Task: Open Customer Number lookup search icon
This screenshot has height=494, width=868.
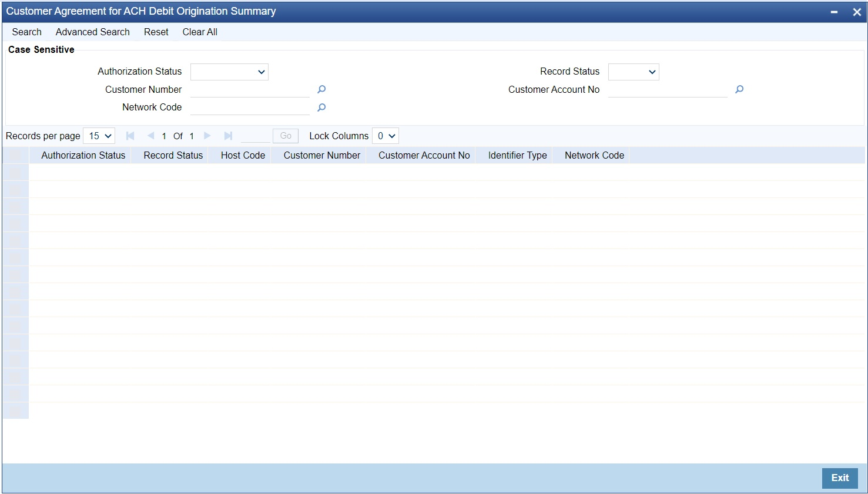Action: (321, 89)
